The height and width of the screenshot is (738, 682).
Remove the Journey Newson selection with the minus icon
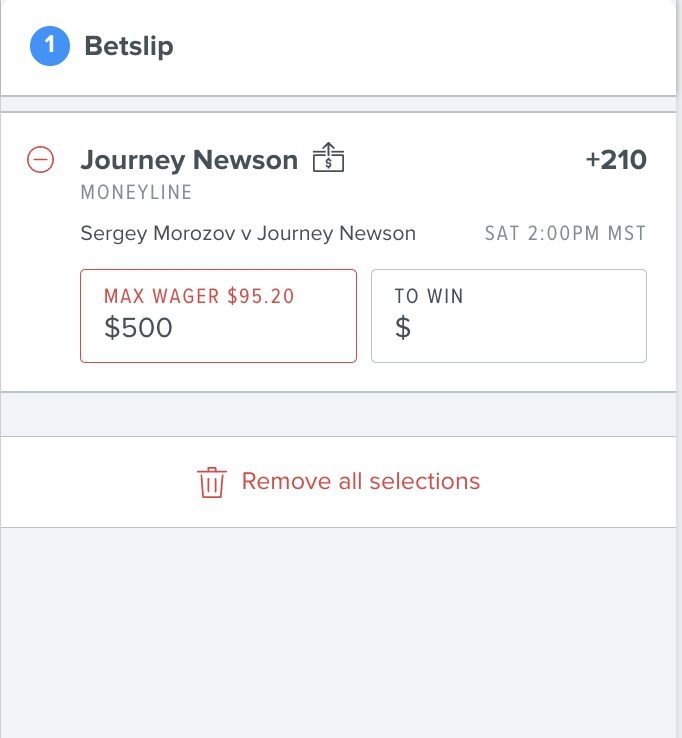40,160
